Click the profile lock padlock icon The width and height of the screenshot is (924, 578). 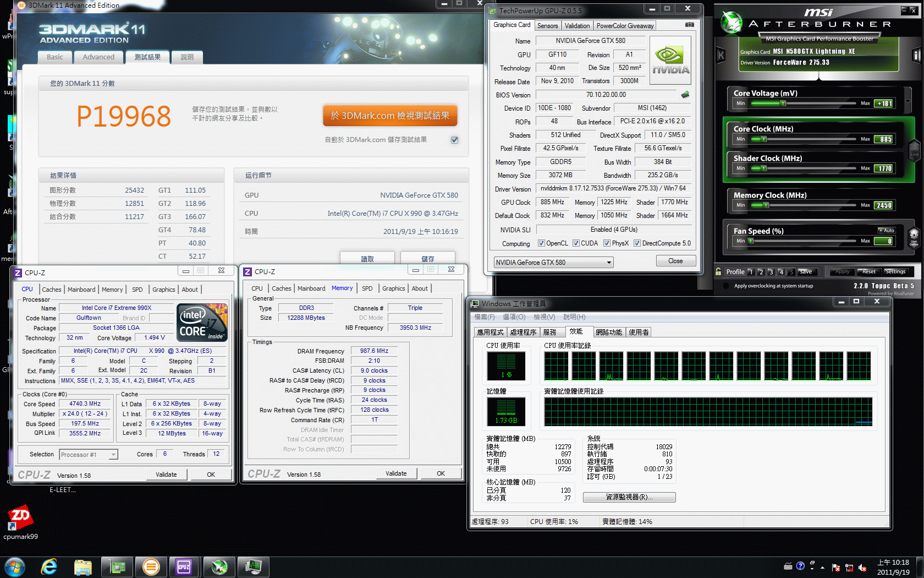point(718,271)
